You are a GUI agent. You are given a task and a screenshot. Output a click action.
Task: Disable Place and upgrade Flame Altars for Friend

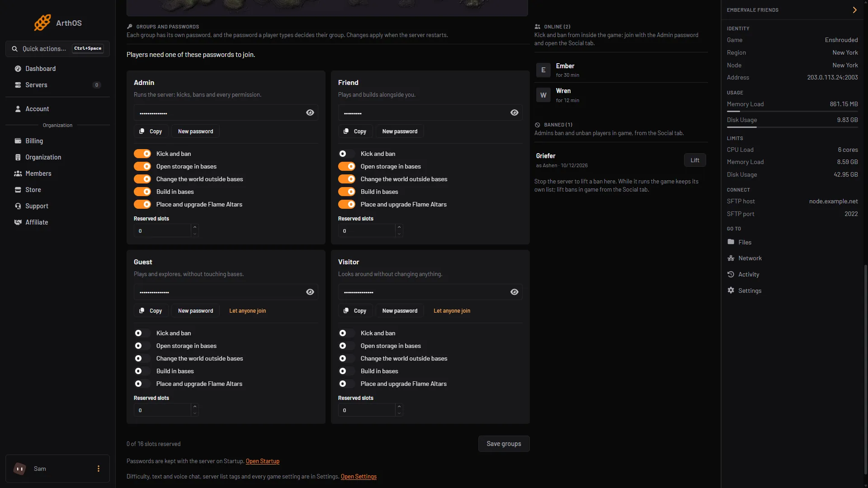coord(347,205)
